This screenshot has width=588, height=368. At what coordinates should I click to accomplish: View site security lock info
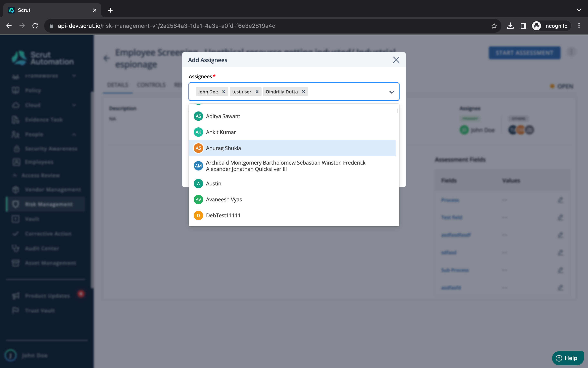(51, 26)
